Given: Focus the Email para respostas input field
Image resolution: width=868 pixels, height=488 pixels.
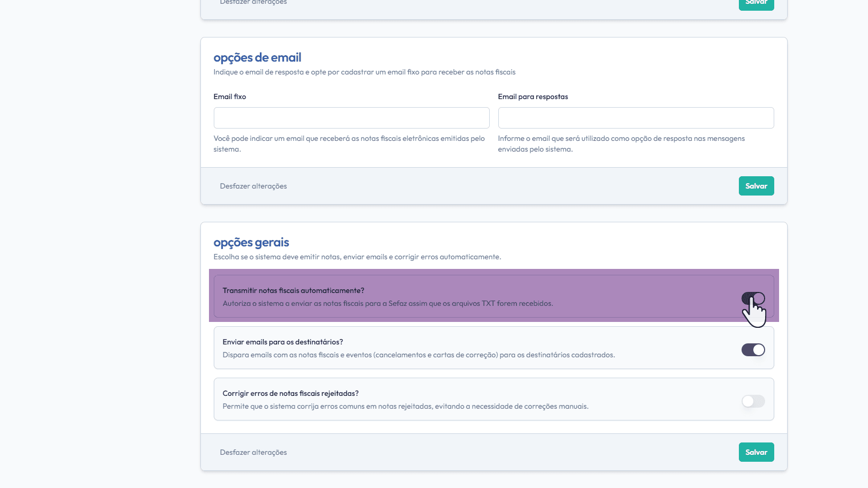Looking at the screenshot, I should pyautogui.click(x=635, y=118).
